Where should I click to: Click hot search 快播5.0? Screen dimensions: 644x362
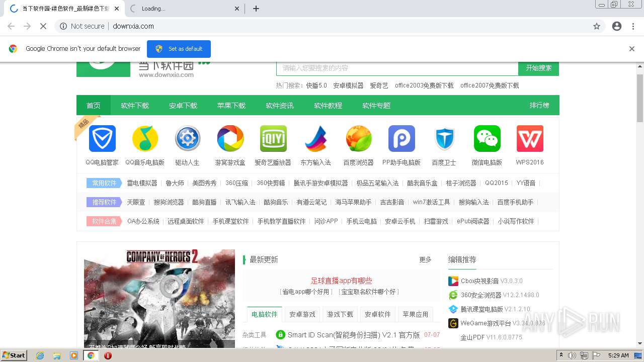coord(316,85)
